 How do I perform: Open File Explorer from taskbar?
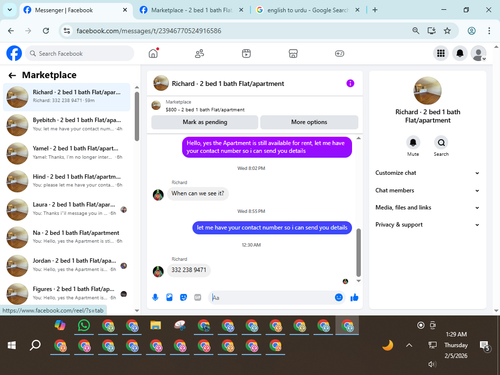tap(156, 325)
